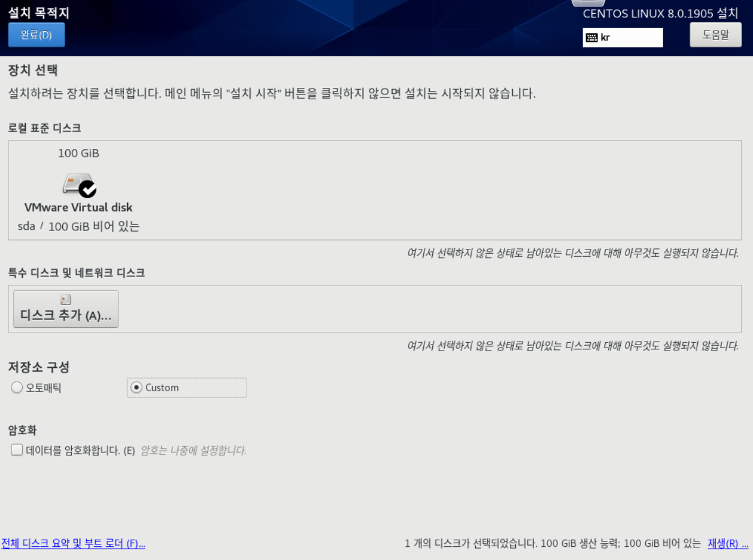Click 암호는 나중에 설정합니다 hint text
The width and height of the screenshot is (753, 560).
pos(193,451)
